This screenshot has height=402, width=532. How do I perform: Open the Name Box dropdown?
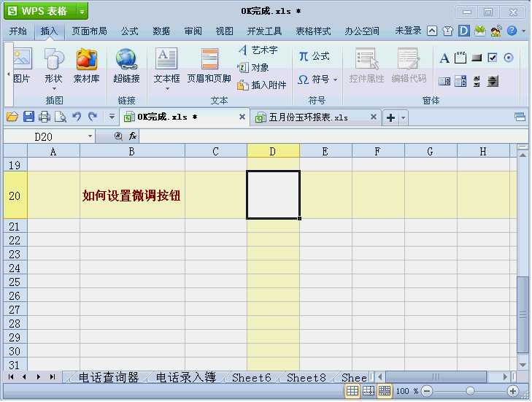click(90, 136)
